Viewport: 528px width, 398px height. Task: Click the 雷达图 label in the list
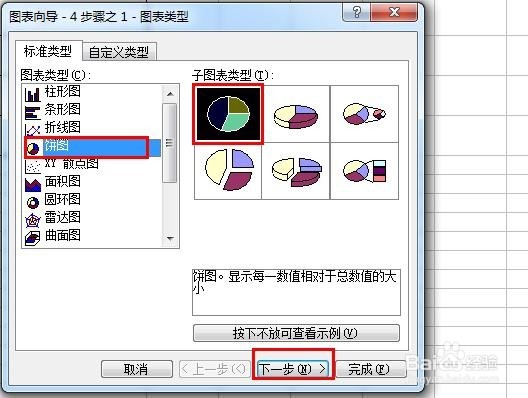63,218
